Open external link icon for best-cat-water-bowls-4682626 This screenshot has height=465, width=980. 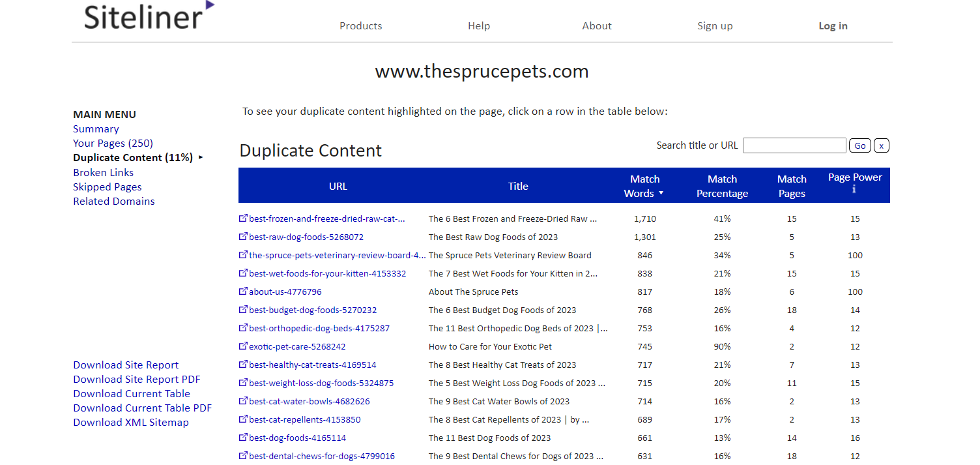244,401
